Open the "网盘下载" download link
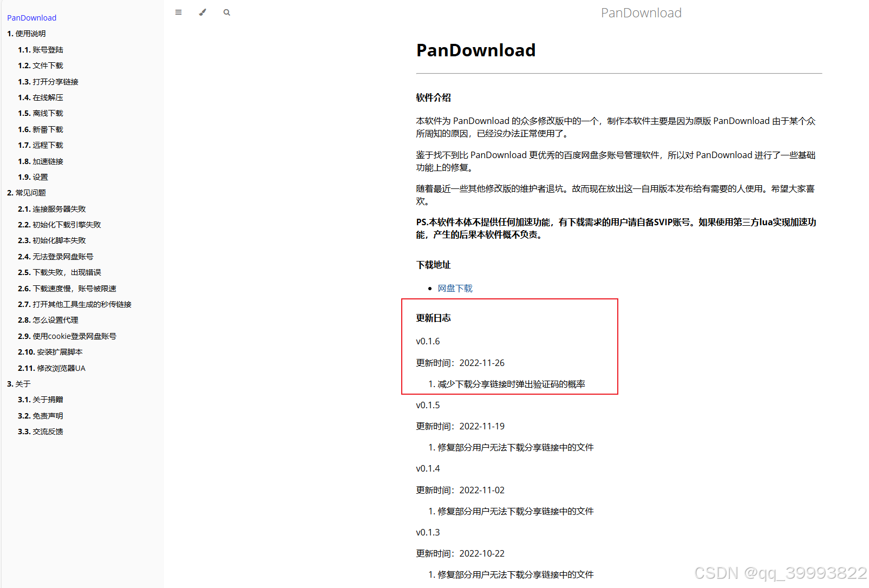 455,288
